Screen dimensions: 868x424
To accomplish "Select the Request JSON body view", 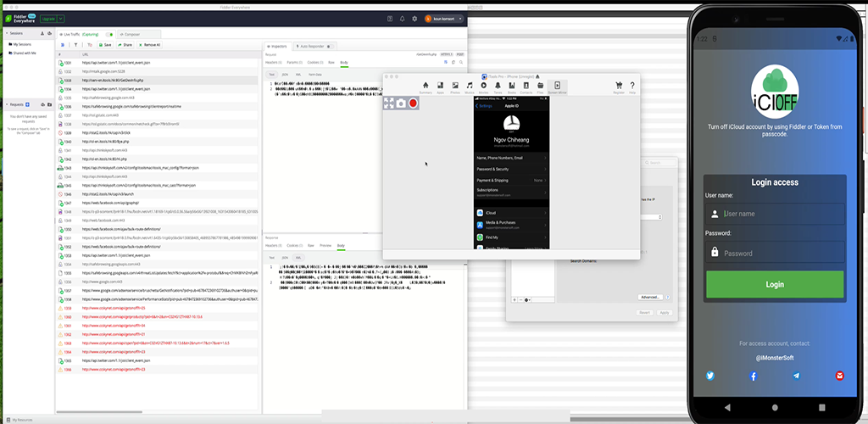I will pos(285,74).
